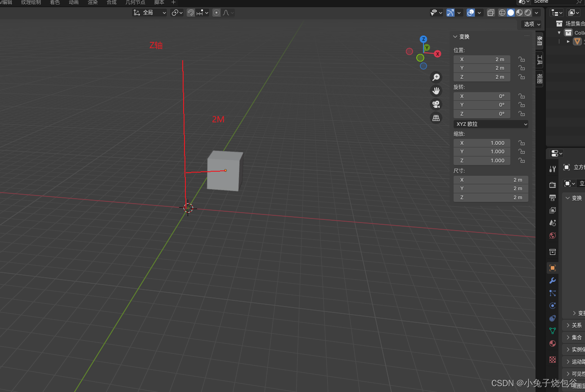The height and width of the screenshot is (392, 585).
Task: Switch to 着色 workspace tab
Action: 55,2
